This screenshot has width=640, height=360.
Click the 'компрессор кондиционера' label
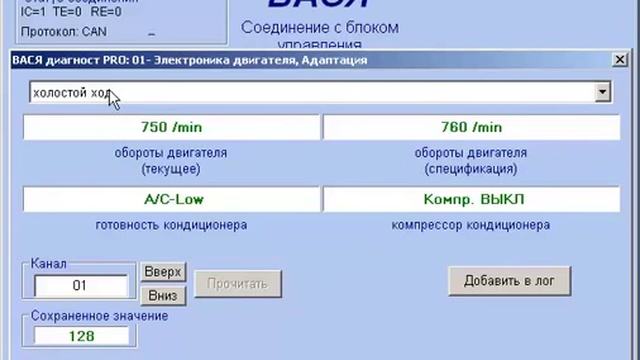click(x=471, y=225)
